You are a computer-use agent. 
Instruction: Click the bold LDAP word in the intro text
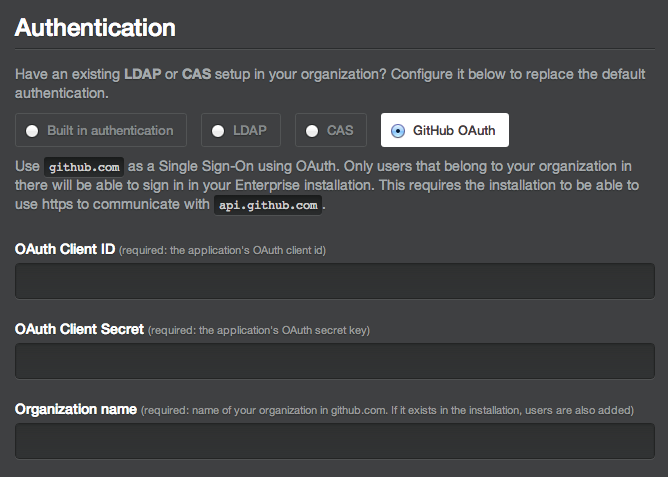click(141, 75)
